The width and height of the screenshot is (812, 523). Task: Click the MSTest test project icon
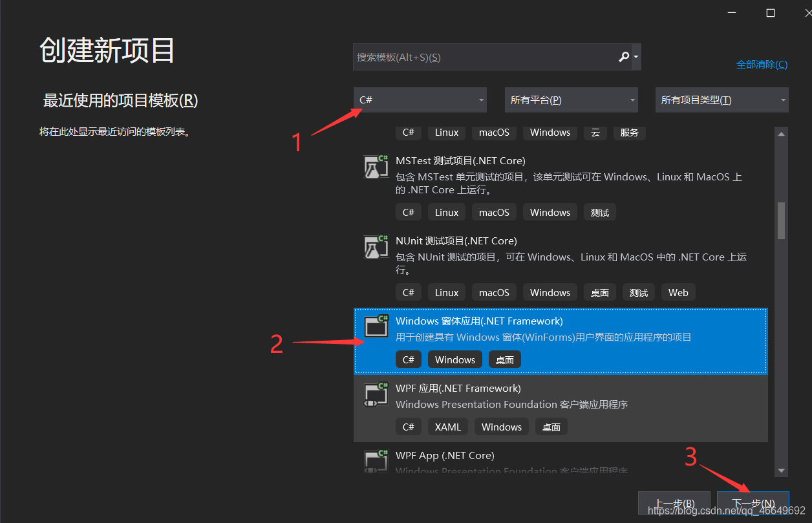click(x=376, y=166)
